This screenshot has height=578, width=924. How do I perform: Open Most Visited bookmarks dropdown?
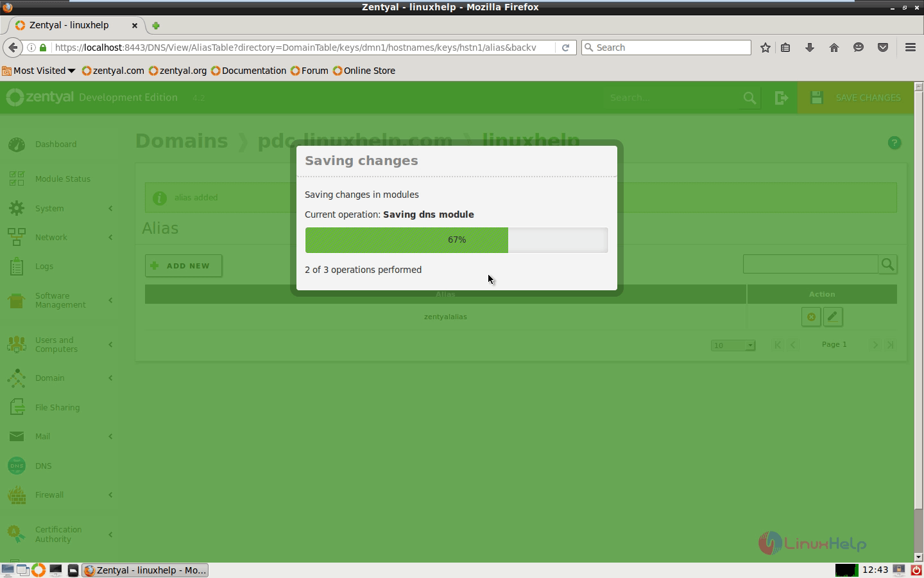click(38, 71)
